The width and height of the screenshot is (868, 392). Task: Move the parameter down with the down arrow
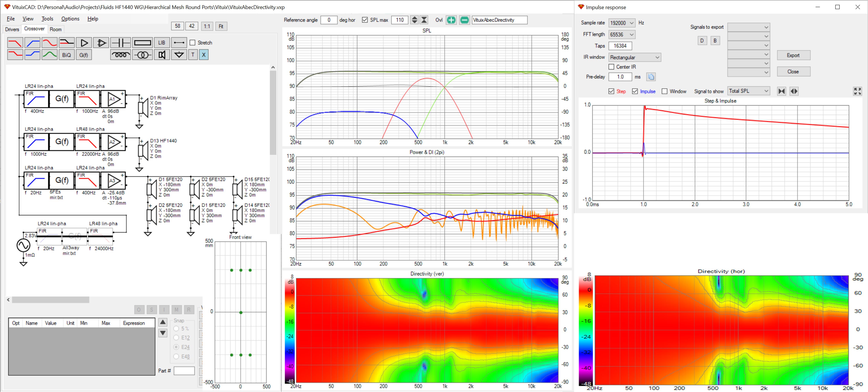(163, 333)
